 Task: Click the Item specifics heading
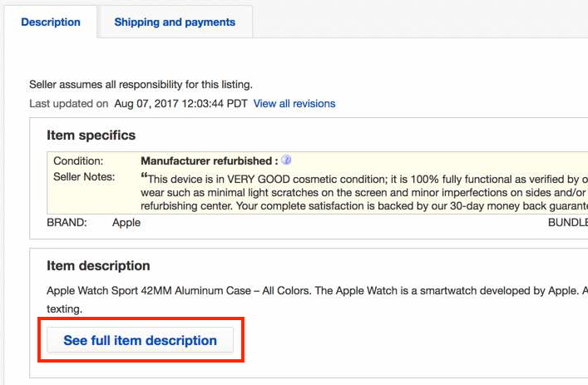click(91, 135)
